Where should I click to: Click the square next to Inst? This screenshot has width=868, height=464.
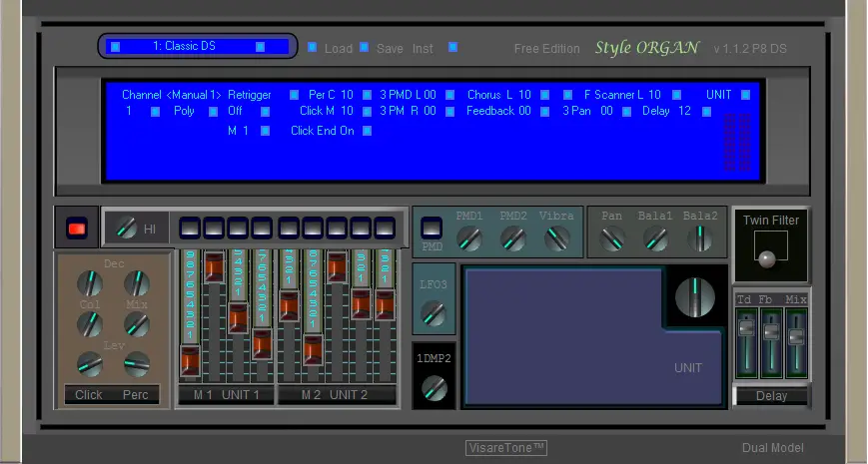point(452,47)
